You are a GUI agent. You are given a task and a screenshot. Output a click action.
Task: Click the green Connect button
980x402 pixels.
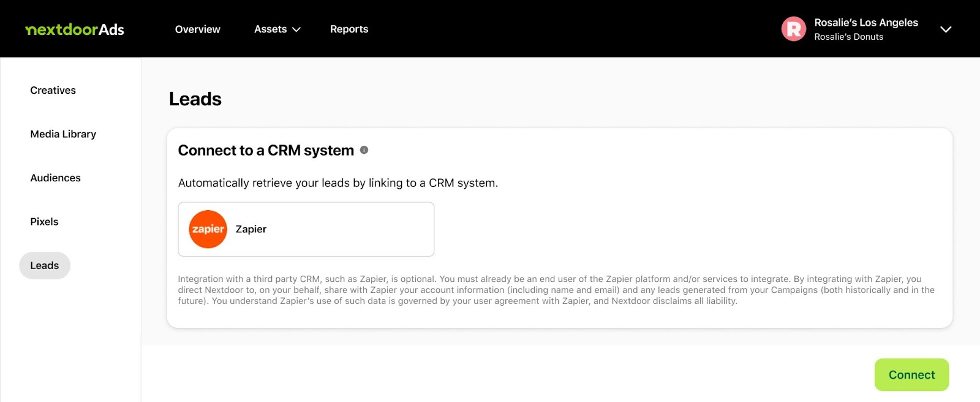[911, 374]
